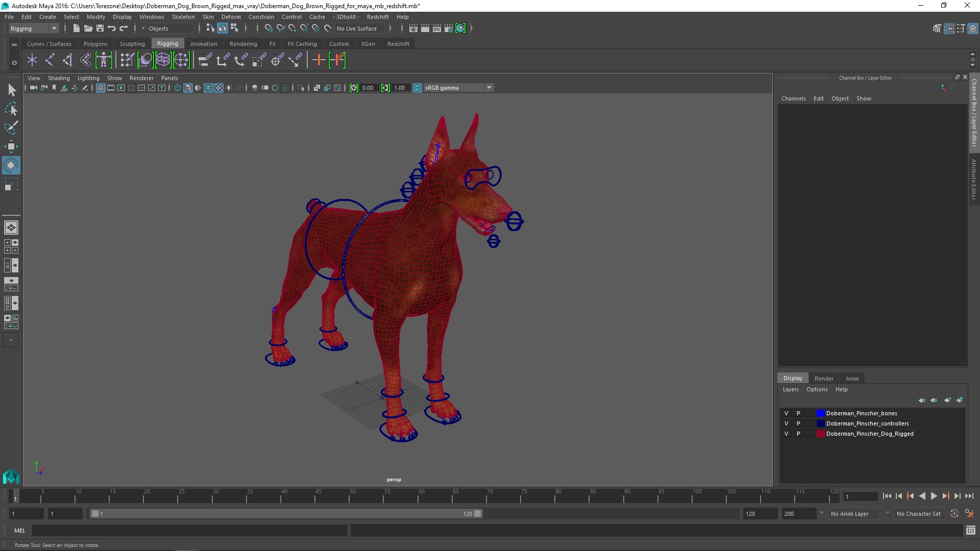Click the IK Handle shelf icon

[x=68, y=60]
